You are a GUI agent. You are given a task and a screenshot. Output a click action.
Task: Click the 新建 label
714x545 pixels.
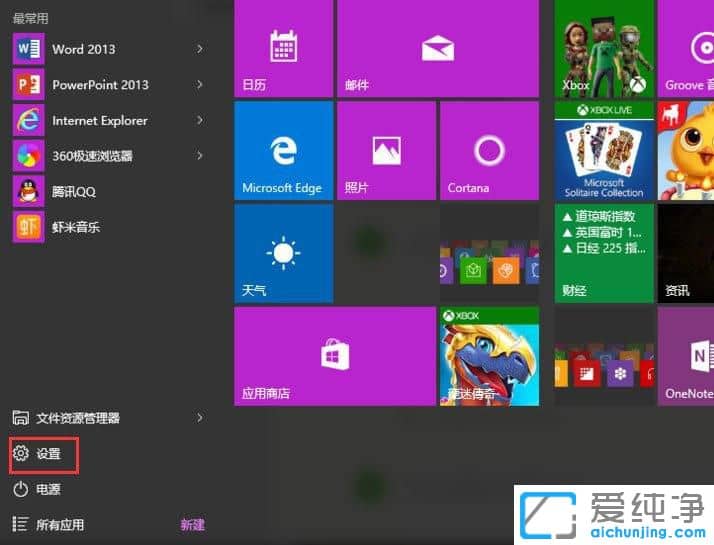[x=193, y=525]
